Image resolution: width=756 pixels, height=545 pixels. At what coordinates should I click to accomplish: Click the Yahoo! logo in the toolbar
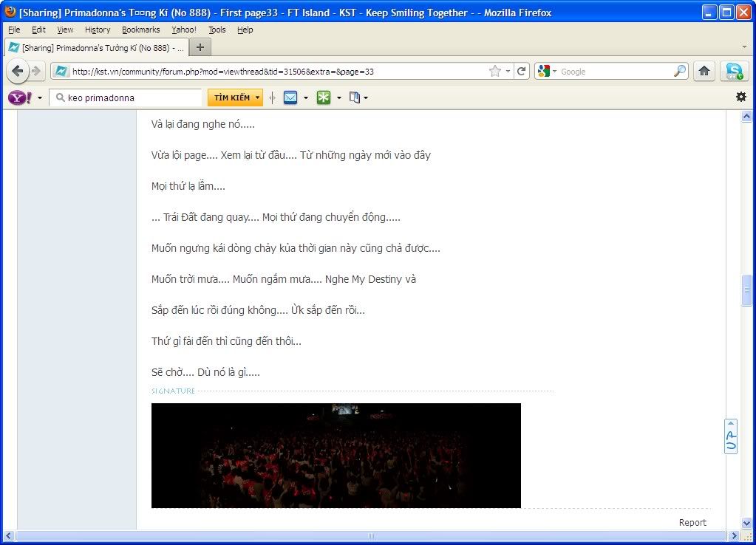point(20,97)
